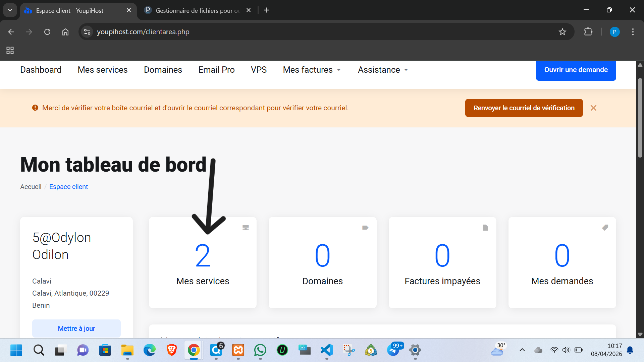
Task: Open the Mes services count card
Action: click(203, 263)
